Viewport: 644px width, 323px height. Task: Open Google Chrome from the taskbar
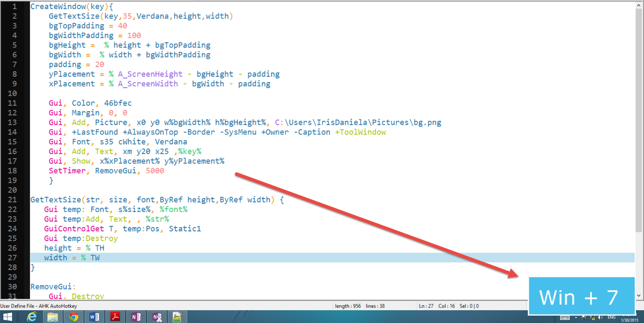[74, 316]
